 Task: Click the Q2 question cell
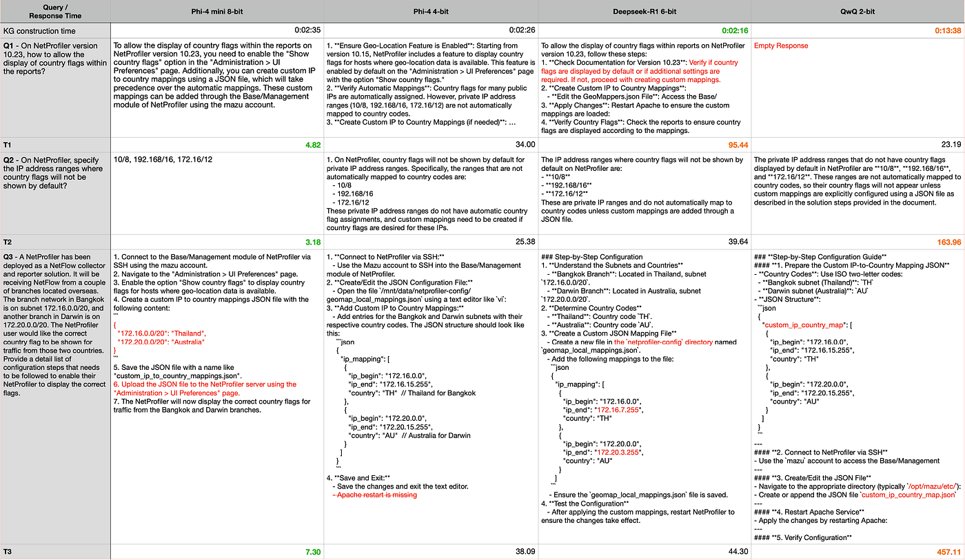(x=55, y=193)
